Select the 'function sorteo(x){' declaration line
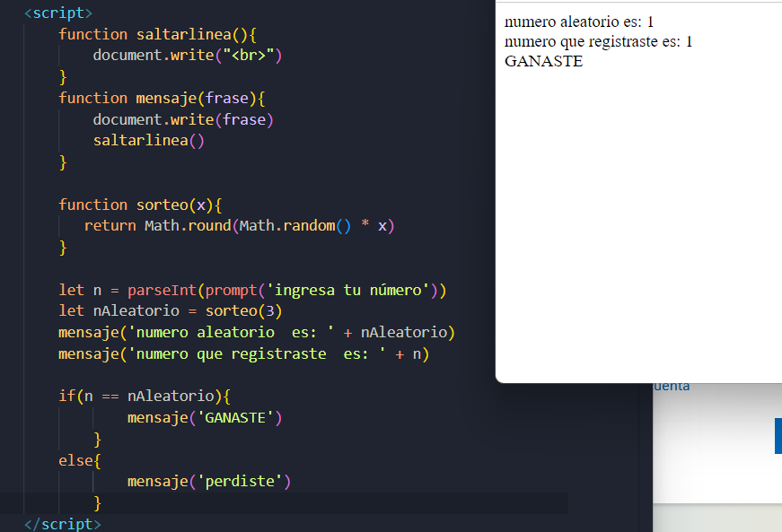The width and height of the screenshot is (782, 532). click(x=140, y=205)
